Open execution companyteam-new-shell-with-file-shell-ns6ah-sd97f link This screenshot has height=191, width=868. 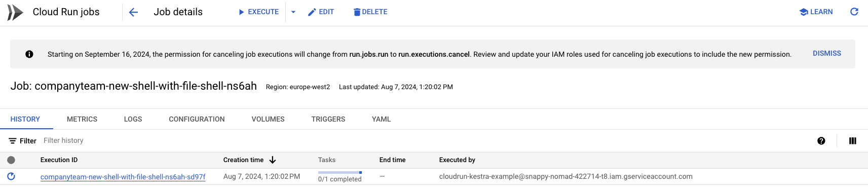123,177
